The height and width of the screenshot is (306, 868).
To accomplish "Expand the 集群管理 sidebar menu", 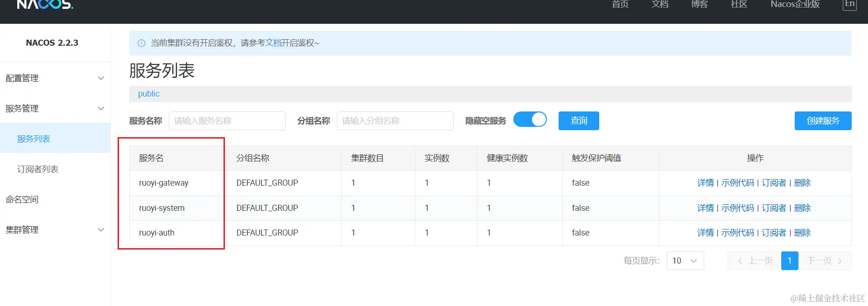I will tap(55, 229).
